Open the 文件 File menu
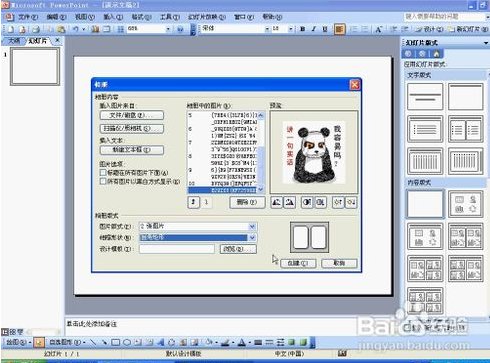 [28, 17]
